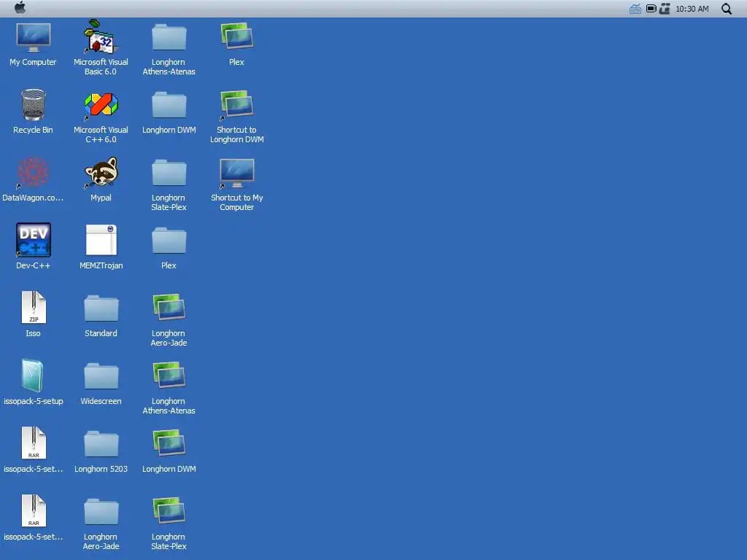Select the MEMZTrojan file icon
This screenshot has height=560, width=747.
(101, 240)
